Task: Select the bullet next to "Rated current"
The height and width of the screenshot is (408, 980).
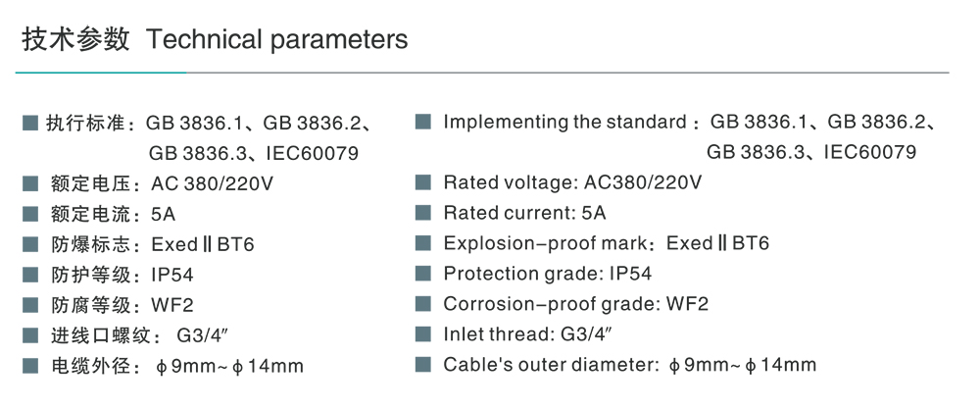Action: (x=422, y=213)
